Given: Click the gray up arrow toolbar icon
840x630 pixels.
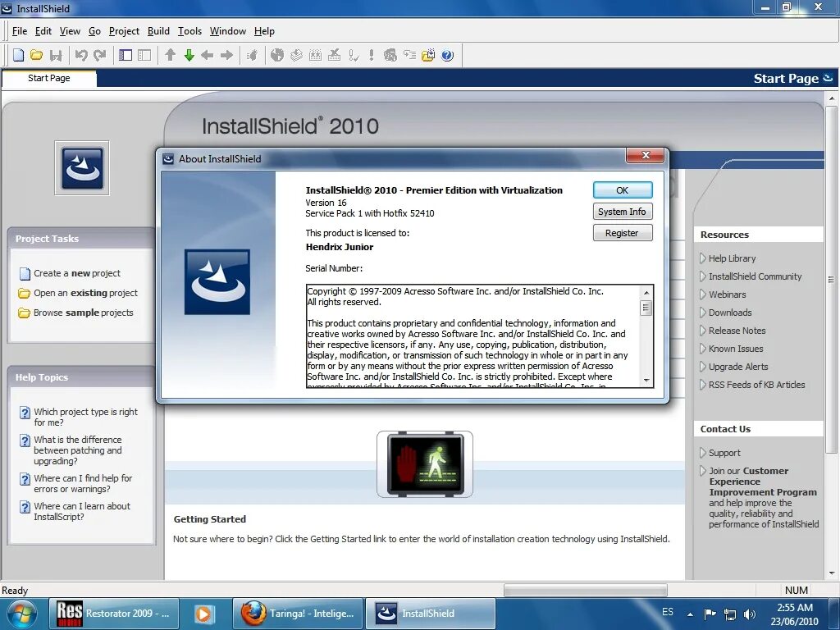Looking at the screenshot, I should point(171,55).
